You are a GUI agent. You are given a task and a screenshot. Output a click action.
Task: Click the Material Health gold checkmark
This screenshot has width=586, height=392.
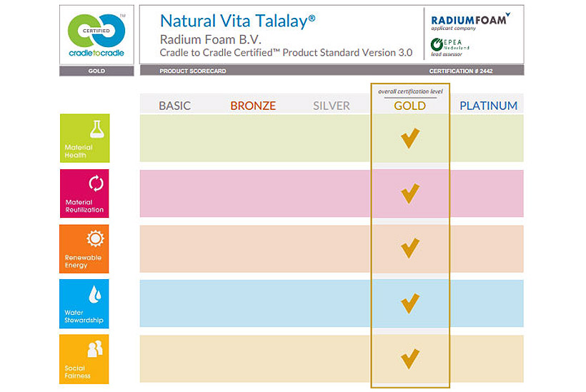pyautogui.click(x=410, y=138)
